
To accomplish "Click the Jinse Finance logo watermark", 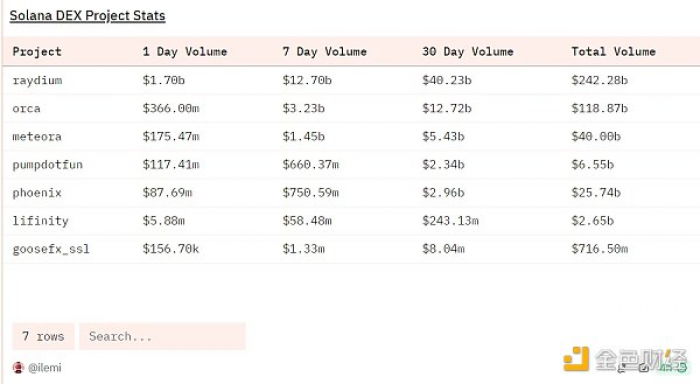I will click(x=626, y=360).
